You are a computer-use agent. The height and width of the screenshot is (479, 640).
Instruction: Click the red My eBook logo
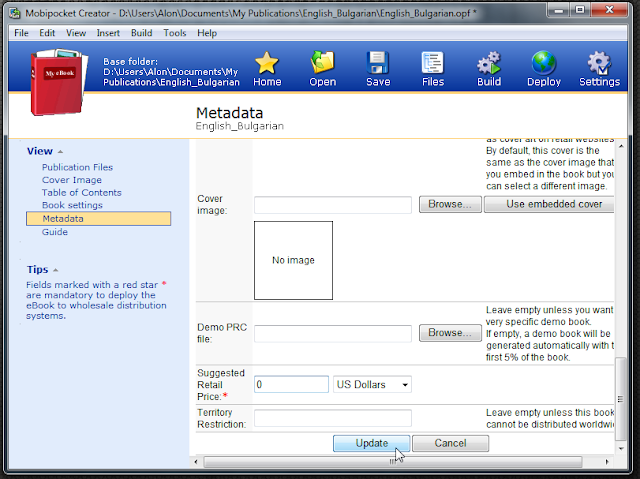point(59,82)
